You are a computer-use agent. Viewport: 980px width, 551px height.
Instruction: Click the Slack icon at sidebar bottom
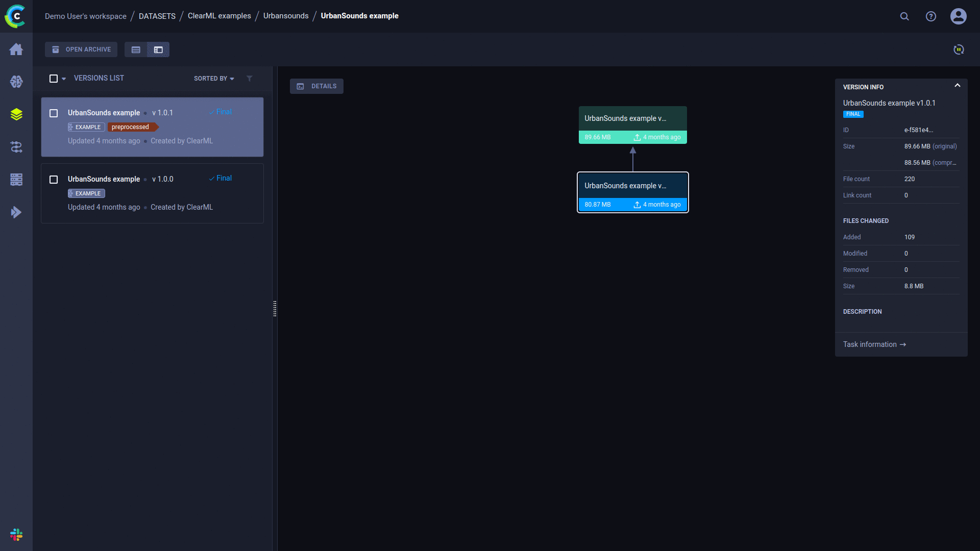point(16,534)
